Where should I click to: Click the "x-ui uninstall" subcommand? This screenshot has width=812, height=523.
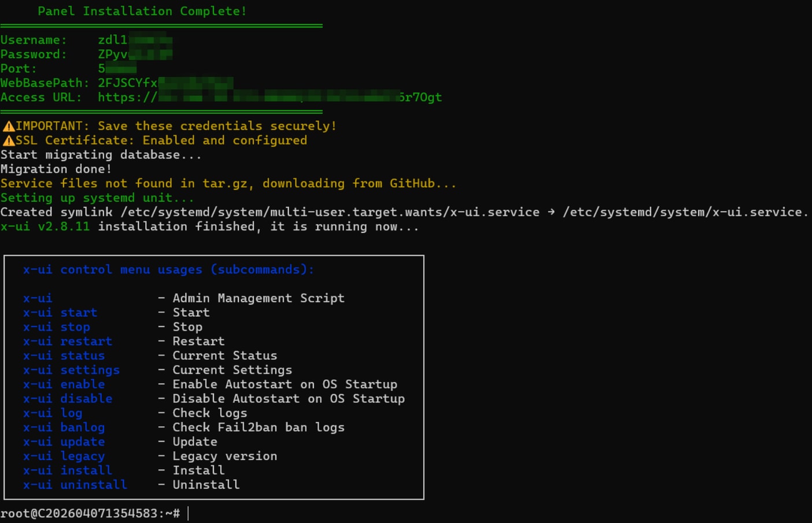click(x=75, y=485)
